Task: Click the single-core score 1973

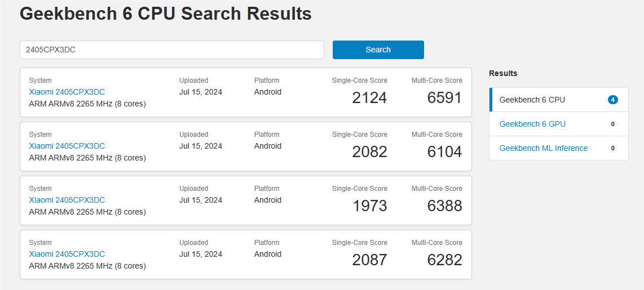Action: pyautogui.click(x=369, y=206)
